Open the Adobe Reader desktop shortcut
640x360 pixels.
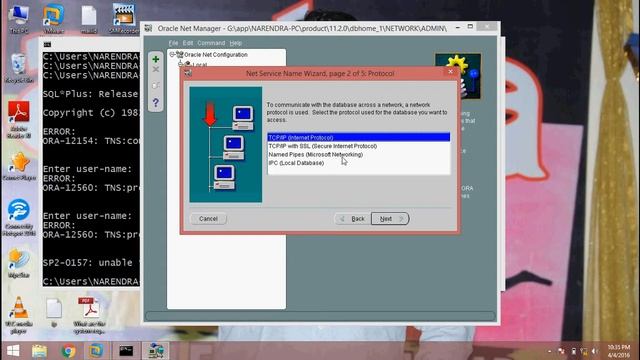coord(19,119)
